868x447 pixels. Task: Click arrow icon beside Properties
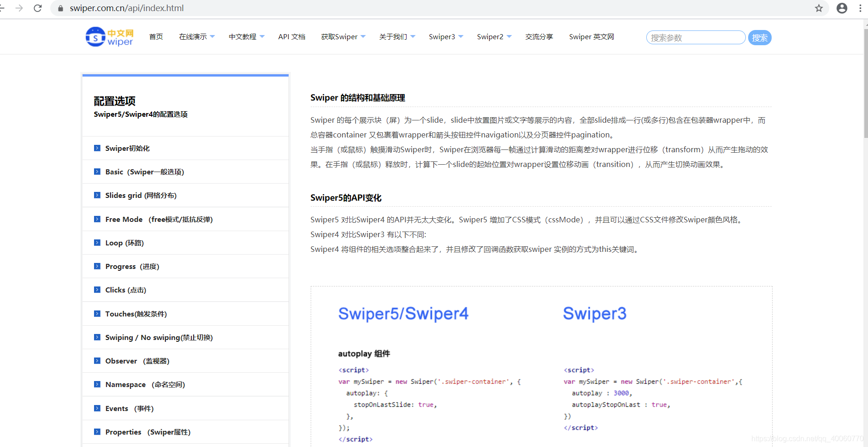[x=97, y=432]
